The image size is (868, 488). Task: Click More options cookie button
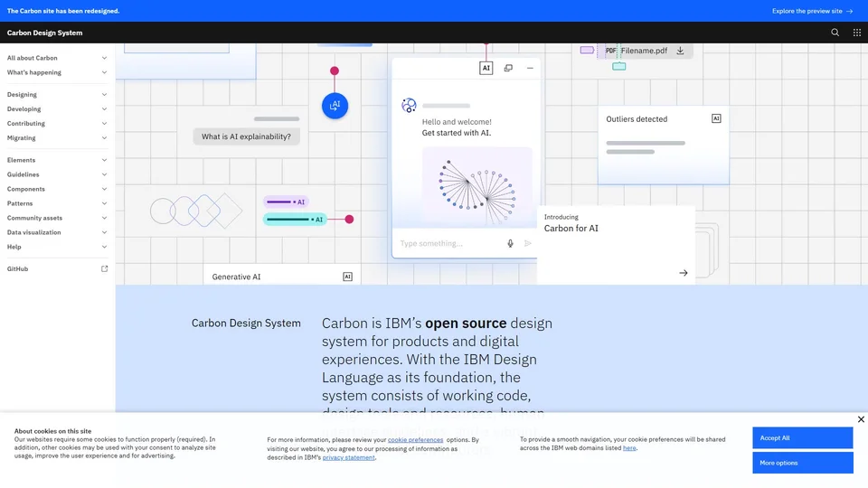coord(802,463)
